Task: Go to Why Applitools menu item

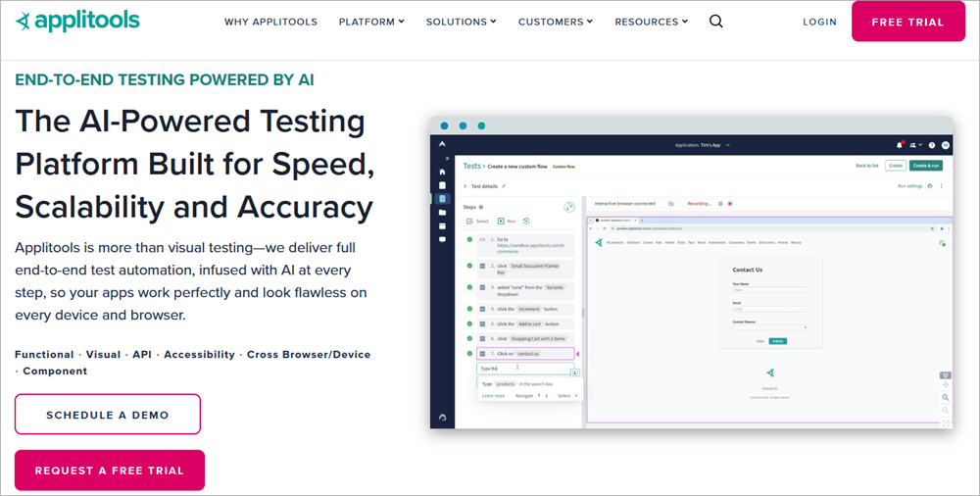Action: click(269, 22)
